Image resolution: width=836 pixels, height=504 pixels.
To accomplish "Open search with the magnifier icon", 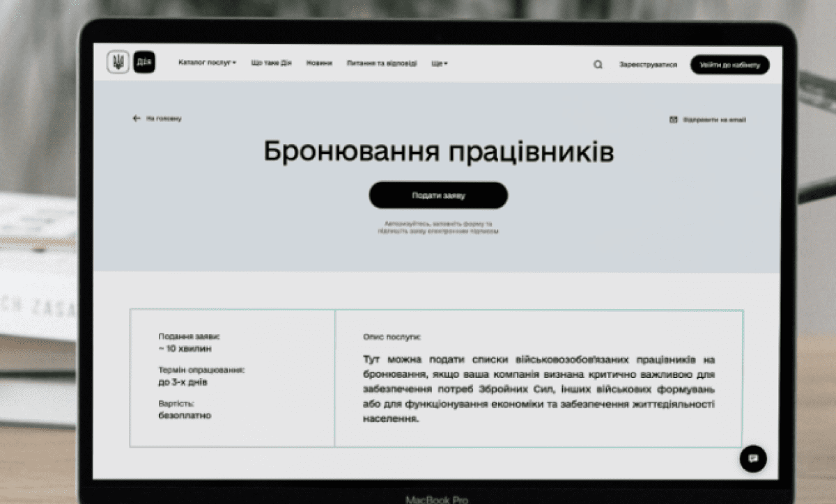I will tap(598, 65).
